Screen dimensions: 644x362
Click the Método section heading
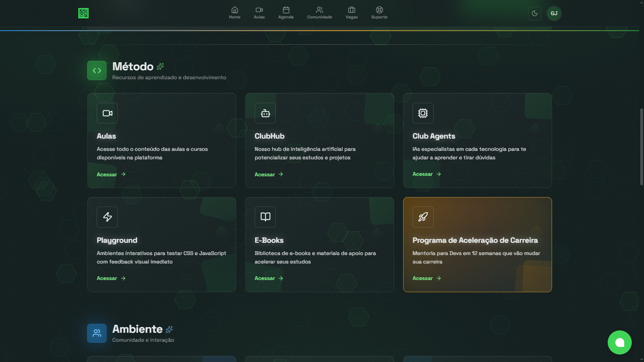pos(133,66)
